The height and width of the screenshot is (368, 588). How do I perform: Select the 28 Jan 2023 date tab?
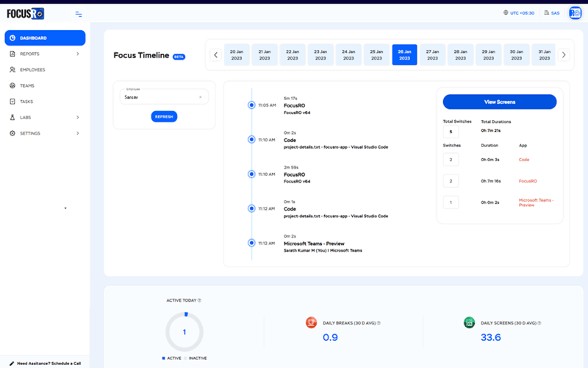[x=461, y=54]
